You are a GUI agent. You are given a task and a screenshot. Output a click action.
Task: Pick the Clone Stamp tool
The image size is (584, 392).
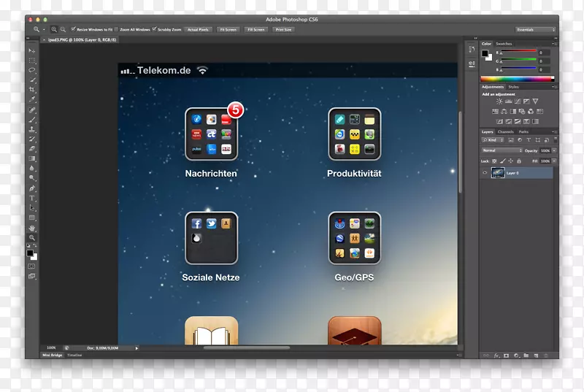click(x=32, y=128)
